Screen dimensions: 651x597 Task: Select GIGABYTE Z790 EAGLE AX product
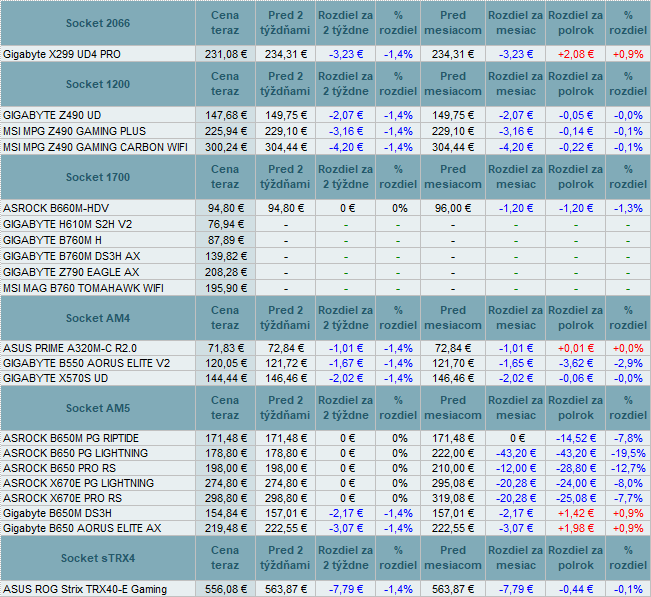click(x=71, y=272)
